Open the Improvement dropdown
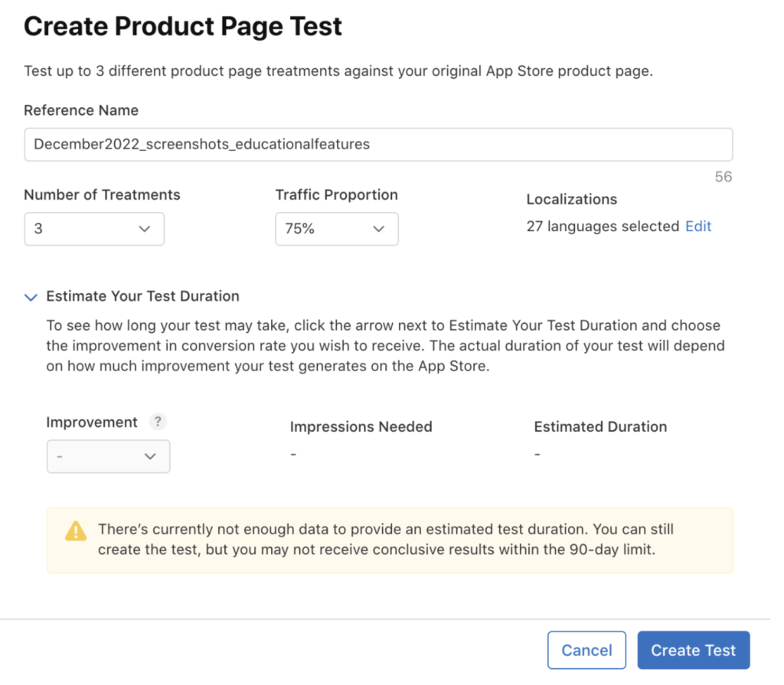This screenshot has width=784, height=685. (108, 456)
